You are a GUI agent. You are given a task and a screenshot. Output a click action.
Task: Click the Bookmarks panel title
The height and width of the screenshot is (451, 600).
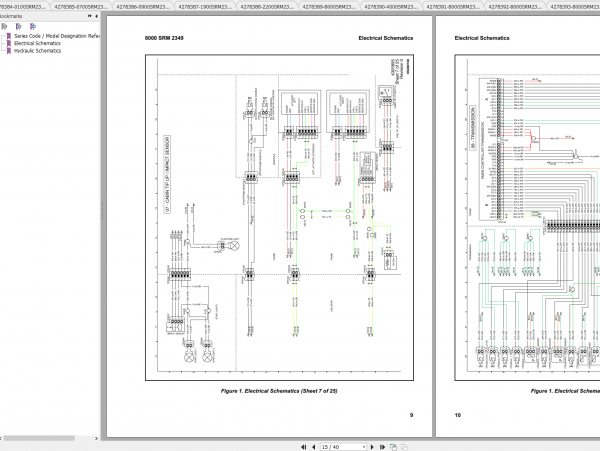(x=11, y=16)
